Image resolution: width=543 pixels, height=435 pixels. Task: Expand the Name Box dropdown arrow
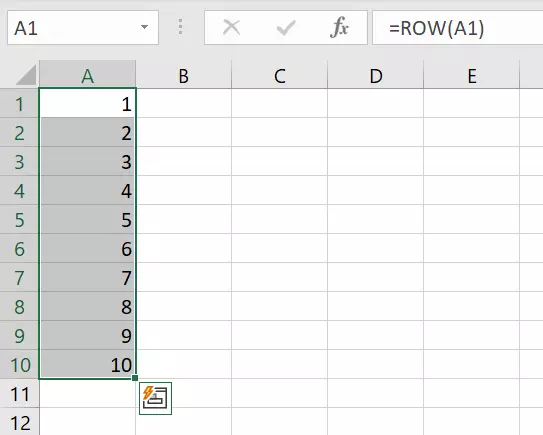(x=144, y=27)
